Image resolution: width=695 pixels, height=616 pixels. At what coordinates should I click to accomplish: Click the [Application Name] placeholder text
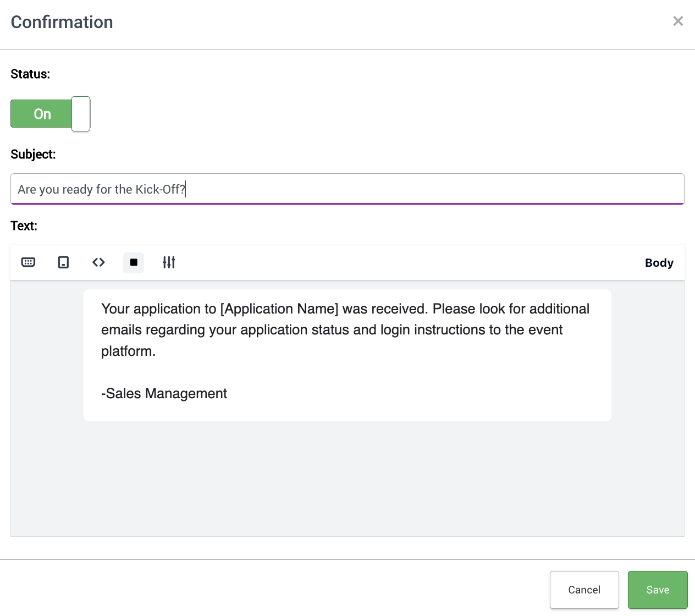[279, 309]
